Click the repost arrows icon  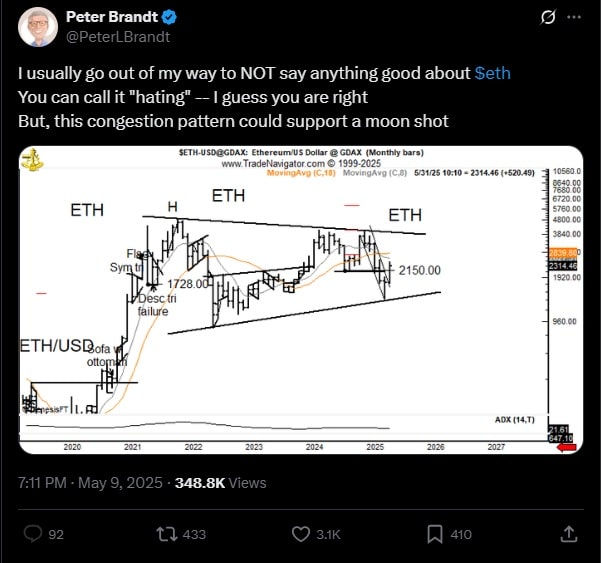coord(167,534)
